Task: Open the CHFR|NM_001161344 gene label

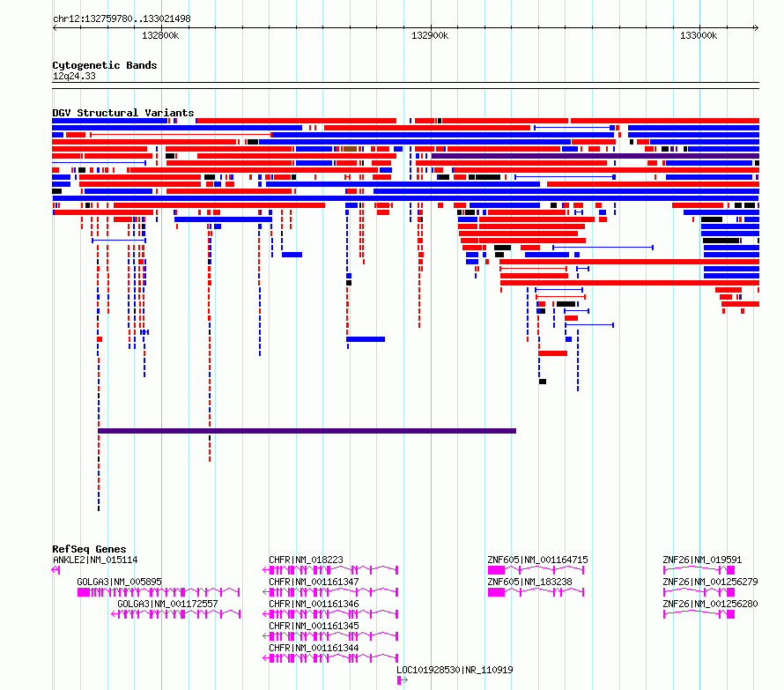Action: pos(314,648)
